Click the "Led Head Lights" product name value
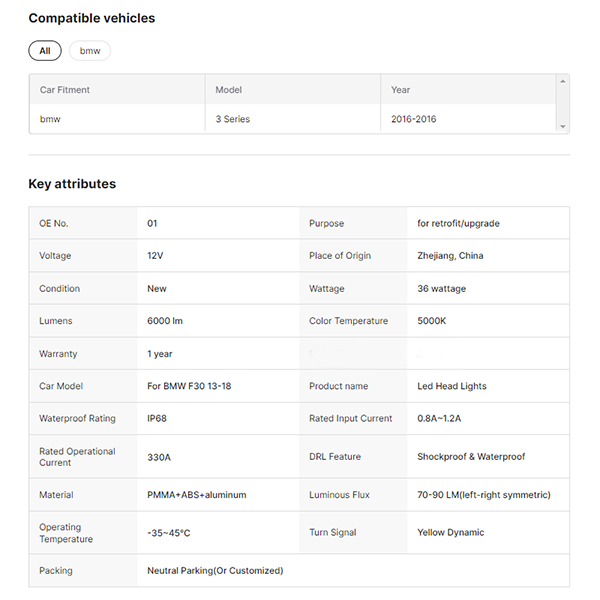 pyautogui.click(x=452, y=386)
